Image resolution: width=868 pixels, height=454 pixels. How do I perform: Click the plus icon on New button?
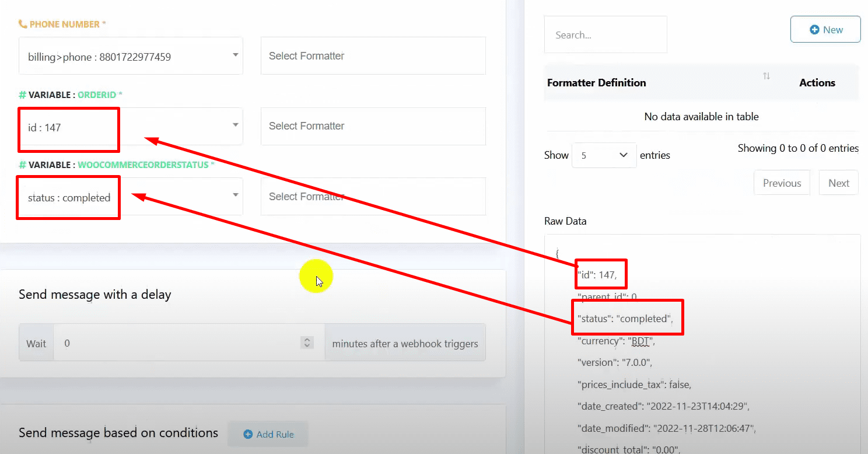(814, 30)
